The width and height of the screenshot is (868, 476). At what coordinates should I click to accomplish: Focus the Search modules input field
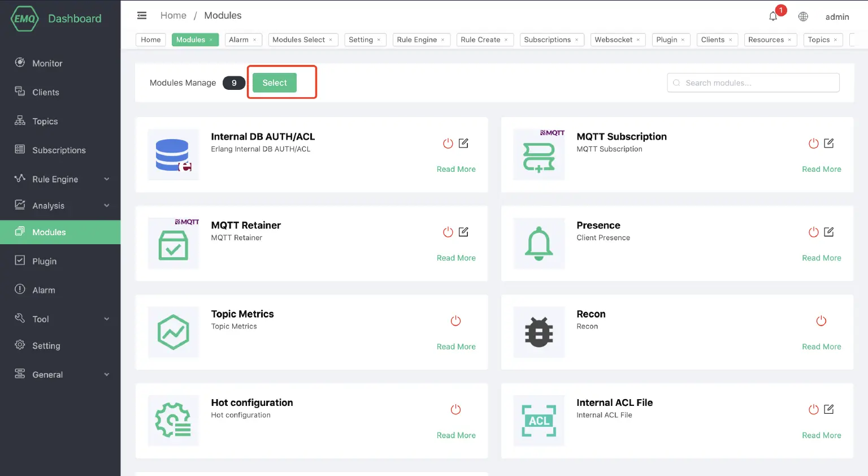point(757,83)
